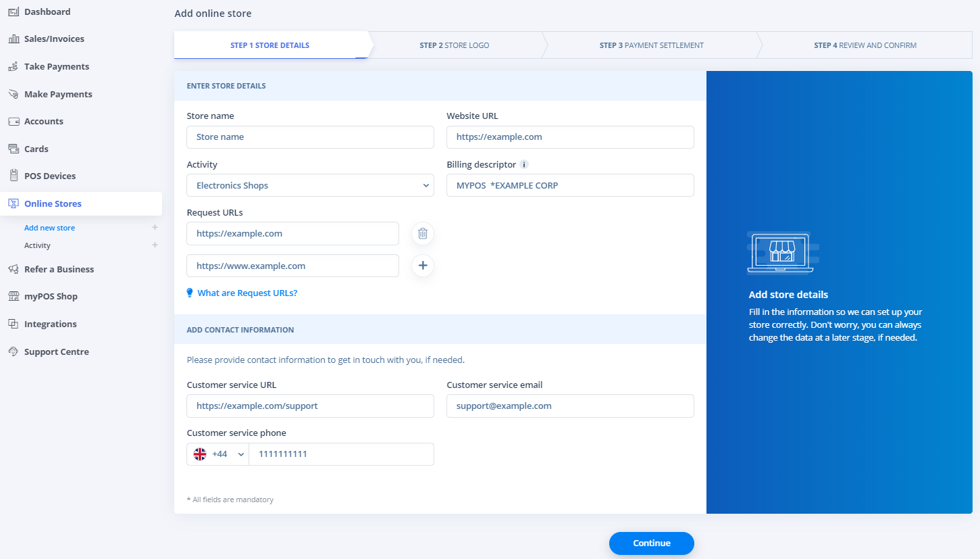Focus the Customer service URL field
The image size is (980, 559).
tap(310, 406)
